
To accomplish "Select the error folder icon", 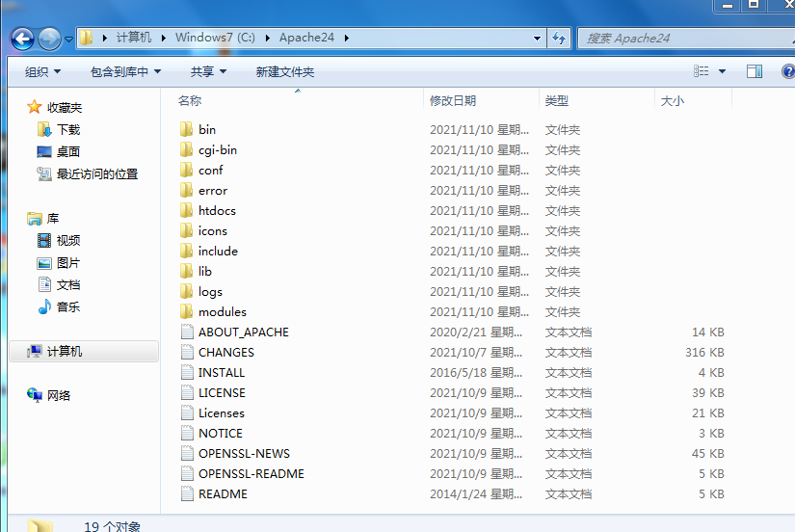I will (187, 190).
